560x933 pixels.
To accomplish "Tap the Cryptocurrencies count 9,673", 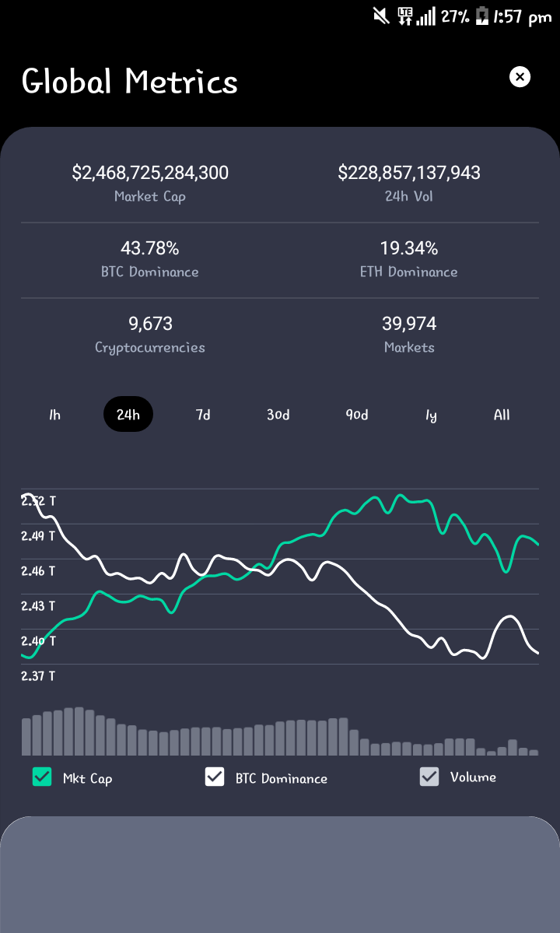I will pyautogui.click(x=150, y=323).
